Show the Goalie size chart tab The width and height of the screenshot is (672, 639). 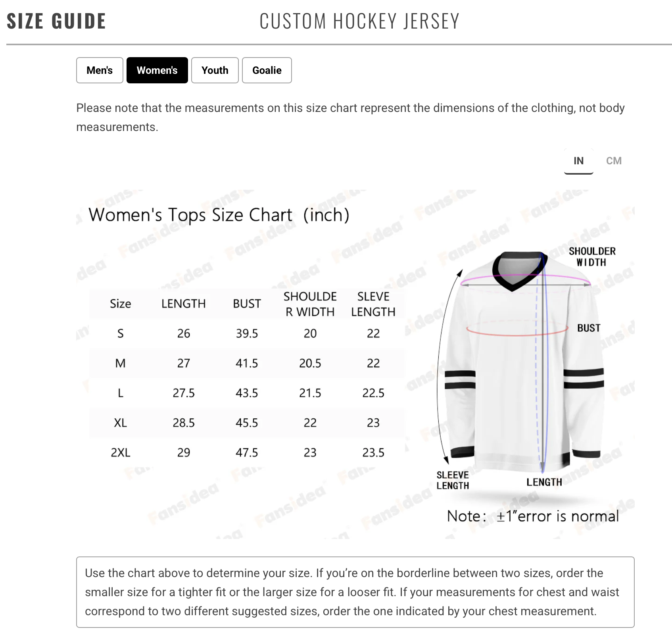pyautogui.click(x=267, y=70)
